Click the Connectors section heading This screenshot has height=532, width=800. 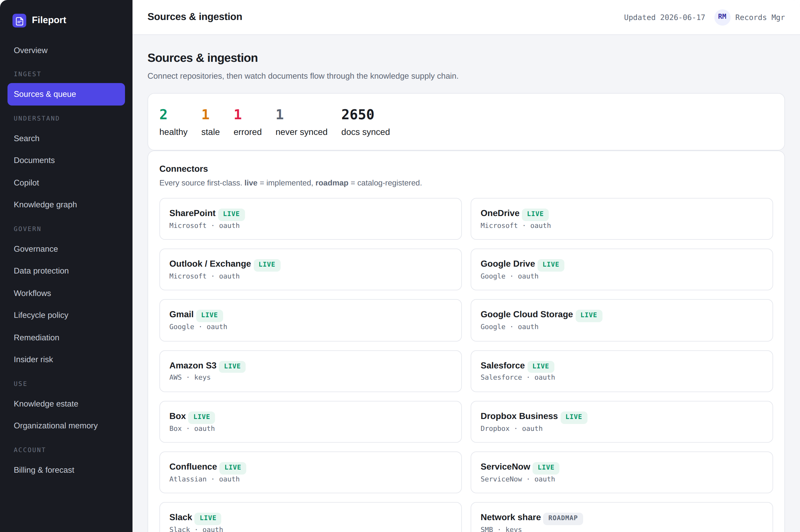point(183,169)
